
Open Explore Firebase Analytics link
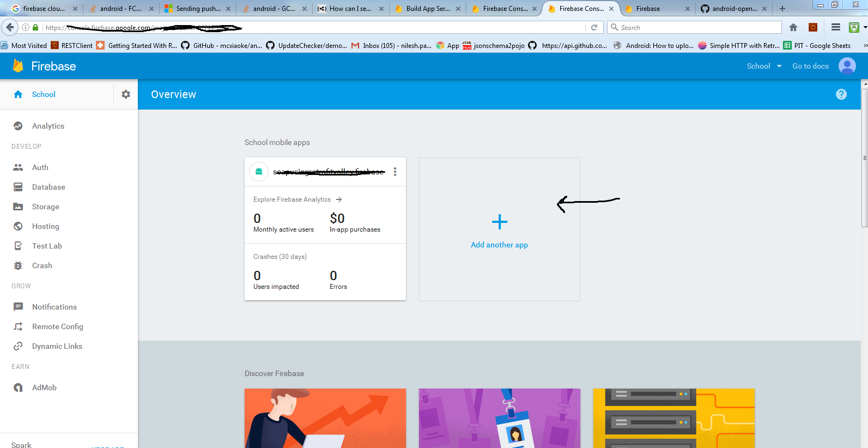point(298,199)
